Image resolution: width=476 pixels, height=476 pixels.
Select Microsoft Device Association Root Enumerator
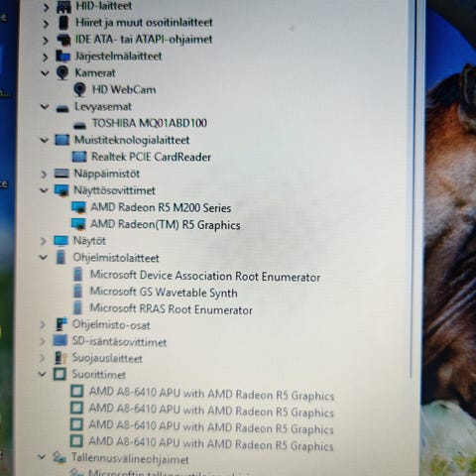coord(205,276)
